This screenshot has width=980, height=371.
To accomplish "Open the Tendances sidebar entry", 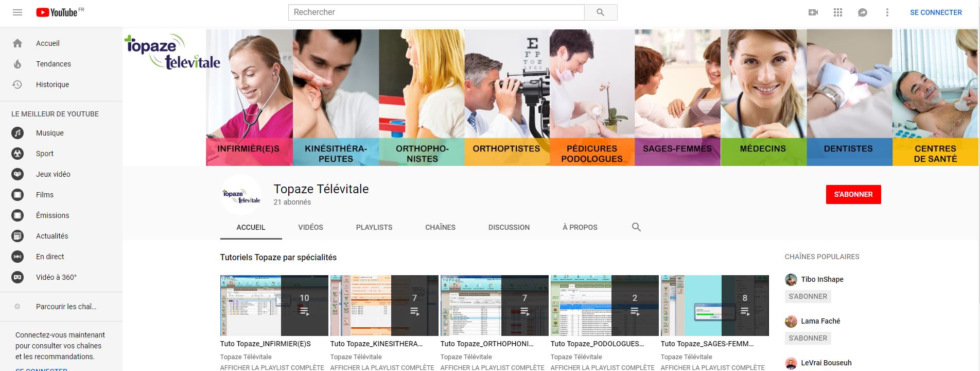I will pos(61,64).
